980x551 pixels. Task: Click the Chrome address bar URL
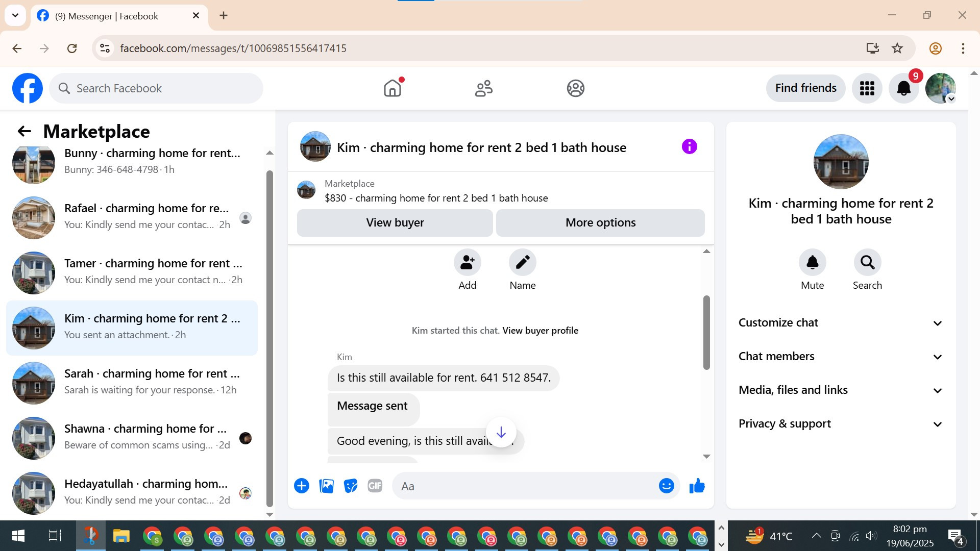tap(233, 48)
